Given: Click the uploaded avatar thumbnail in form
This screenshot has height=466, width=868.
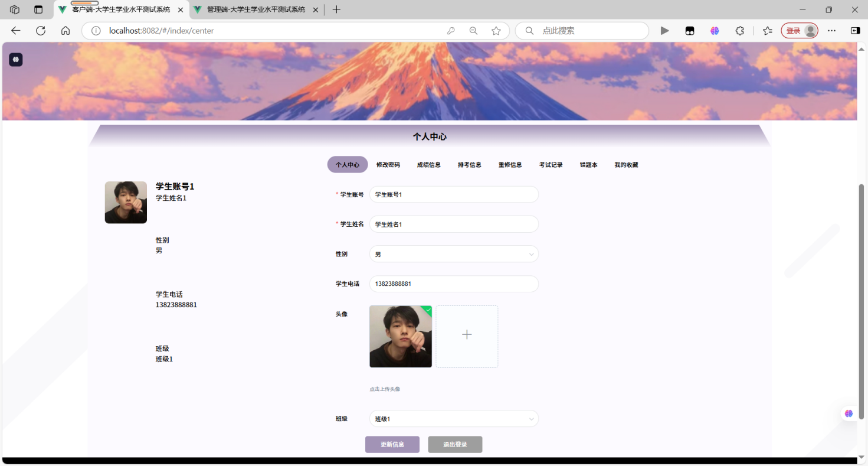Looking at the screenshot, I should (401, 337).
